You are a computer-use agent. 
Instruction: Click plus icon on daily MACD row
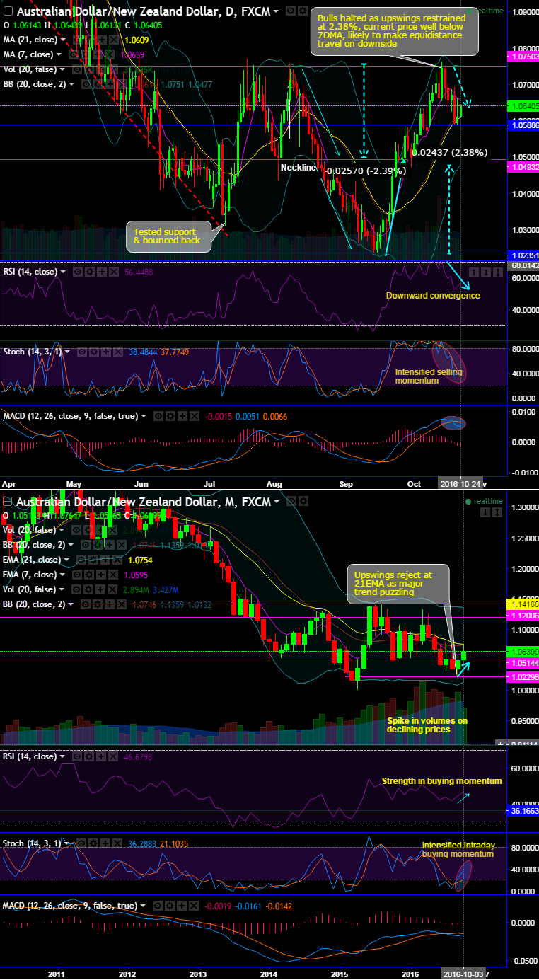coord(182,416)
